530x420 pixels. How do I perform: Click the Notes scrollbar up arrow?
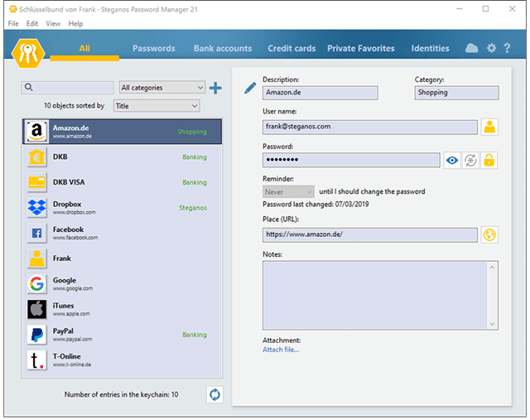(x=492, y=267)
